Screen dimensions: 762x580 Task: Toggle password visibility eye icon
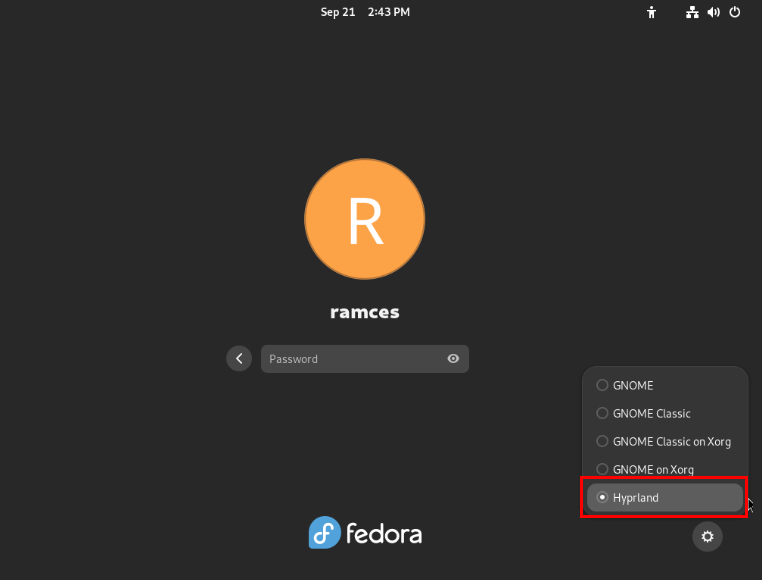pyautogui.click(x=453, y=359)
